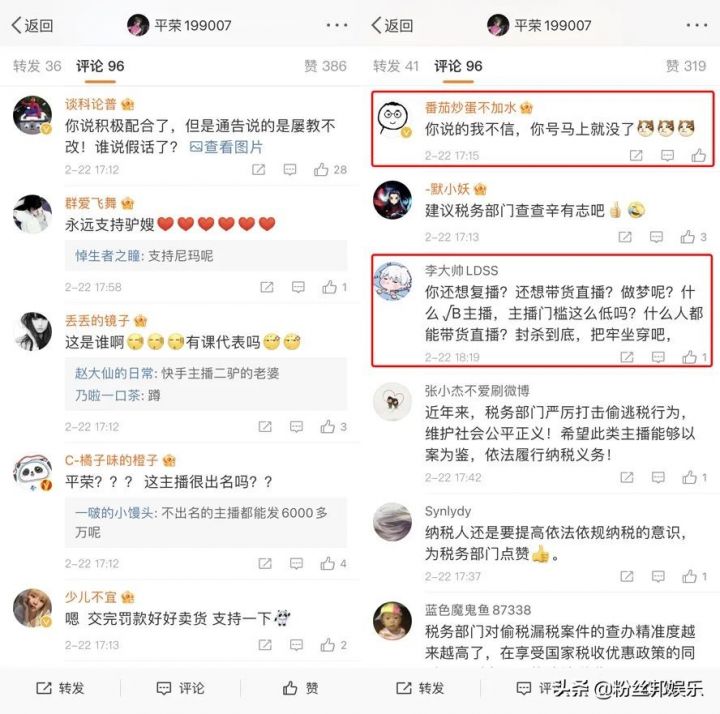Screen dimensions: 720x714
Task: Tap bottom 赞 button in left panel
Action: coord(300,688)
